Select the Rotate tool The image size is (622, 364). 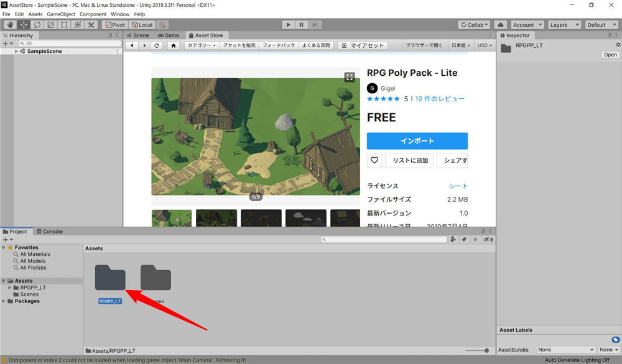[37, 25]
